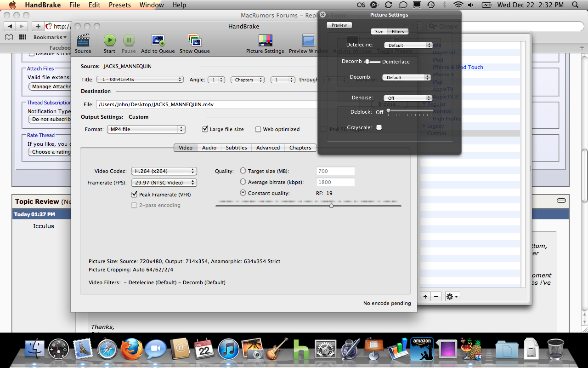Viewport: 588px width, 368px height.
Task: Click the Time Machine menu bar icon
Action: pos(430,5)
